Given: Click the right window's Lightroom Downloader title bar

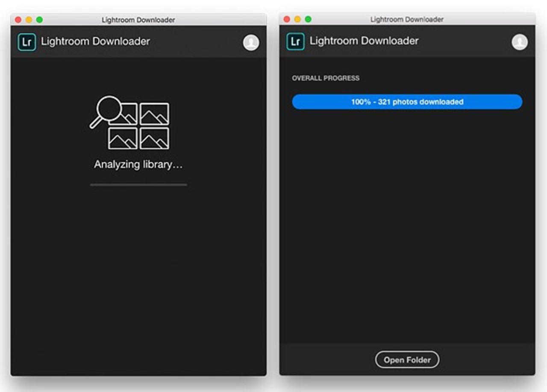Looking at the screenshot, I should 406,19.
